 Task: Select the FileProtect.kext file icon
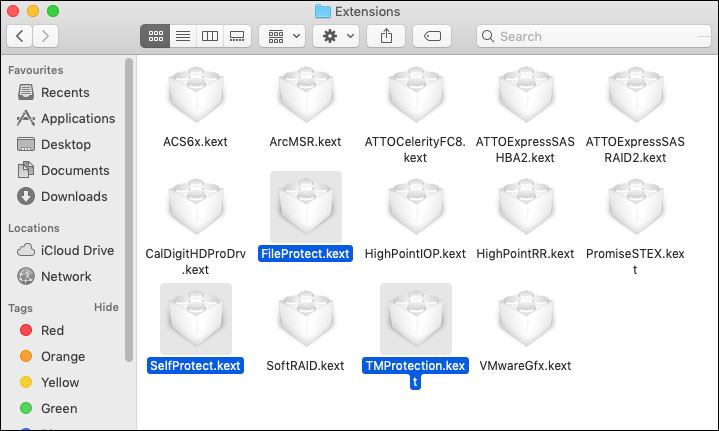pos(306,207)
